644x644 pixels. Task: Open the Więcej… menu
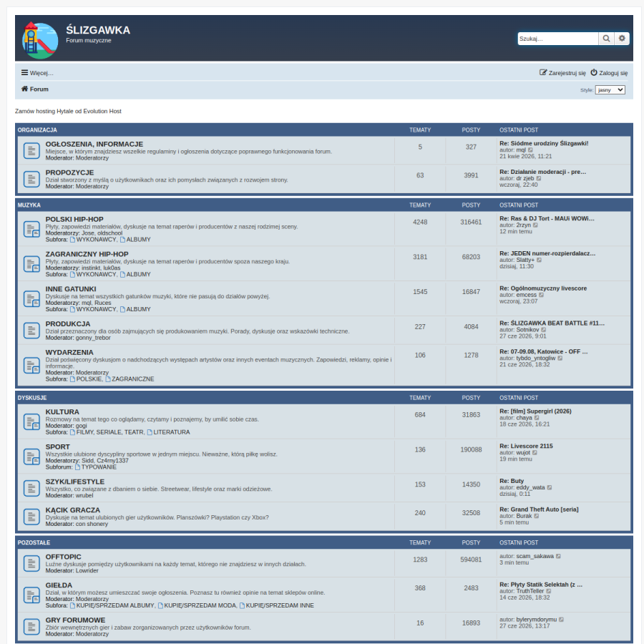pyautogui.click(x=37, y=73)
